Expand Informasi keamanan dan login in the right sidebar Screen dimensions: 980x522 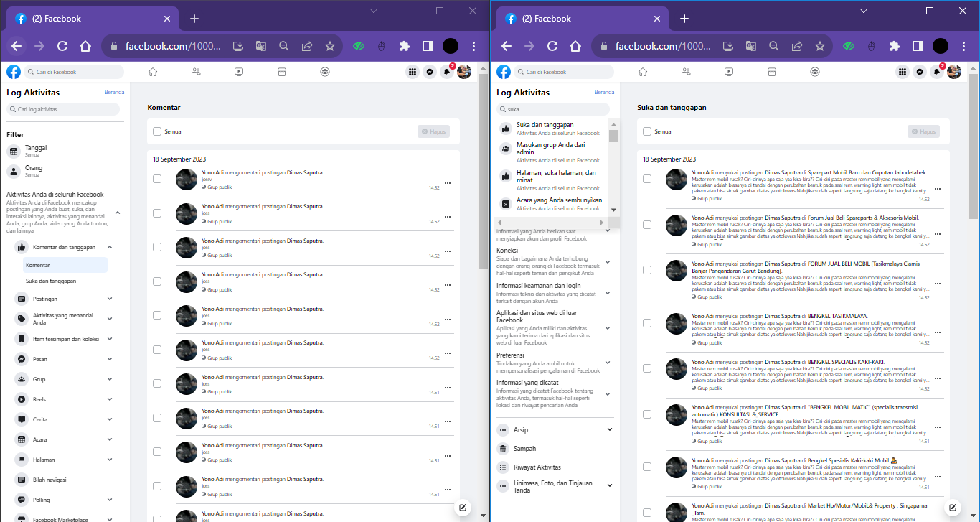(x=608, y=293)
